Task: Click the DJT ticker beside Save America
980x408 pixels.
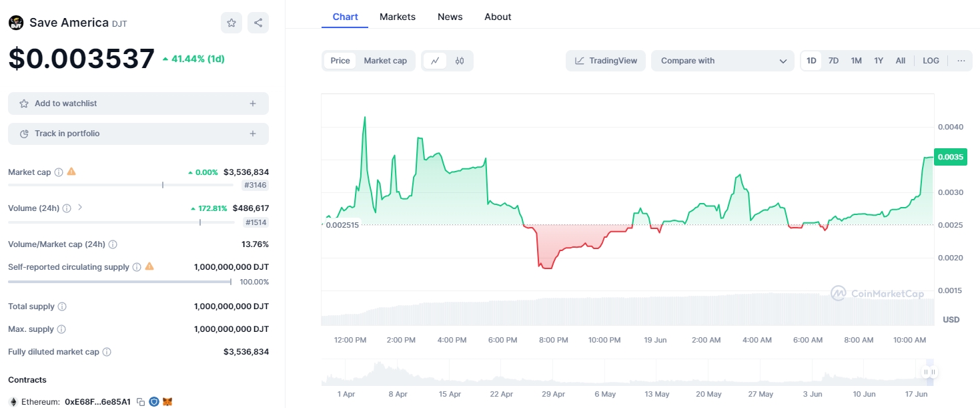Action: (119, 24)
